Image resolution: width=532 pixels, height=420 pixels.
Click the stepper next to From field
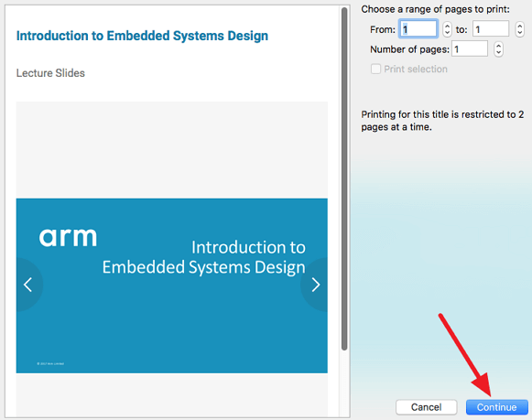click(x=447, y=29)
